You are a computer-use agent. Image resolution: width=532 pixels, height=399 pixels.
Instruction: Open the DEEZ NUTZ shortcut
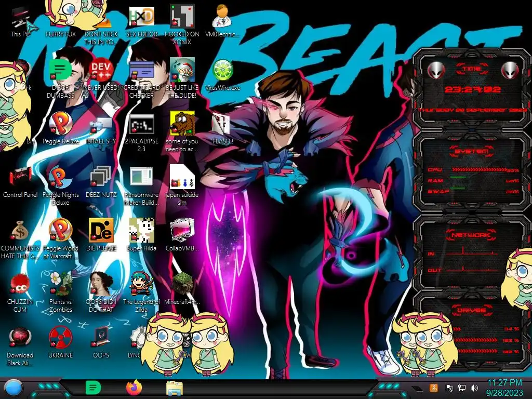point(101,182)
